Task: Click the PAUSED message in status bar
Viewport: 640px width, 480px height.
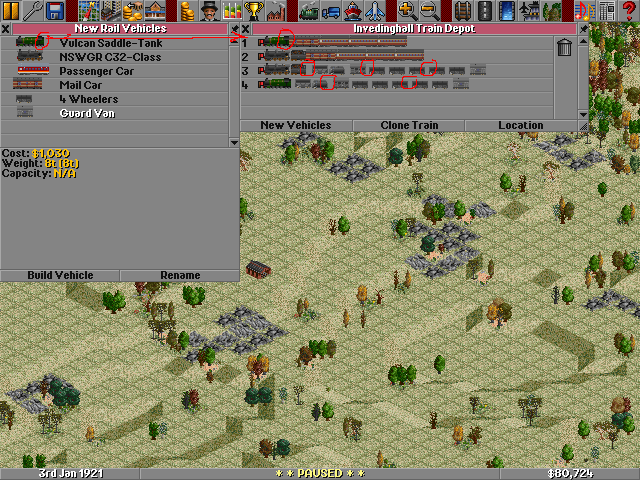Action: [320, 473]
